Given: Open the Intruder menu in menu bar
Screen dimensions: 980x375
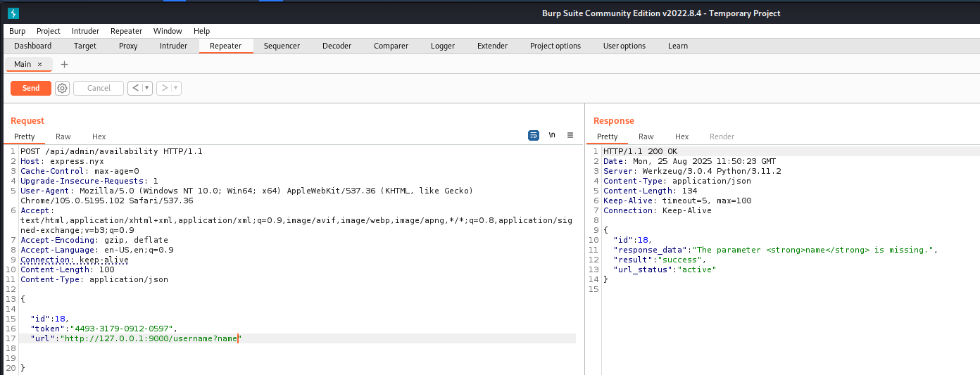Looking at the screenshot, I should pos(85,31).
